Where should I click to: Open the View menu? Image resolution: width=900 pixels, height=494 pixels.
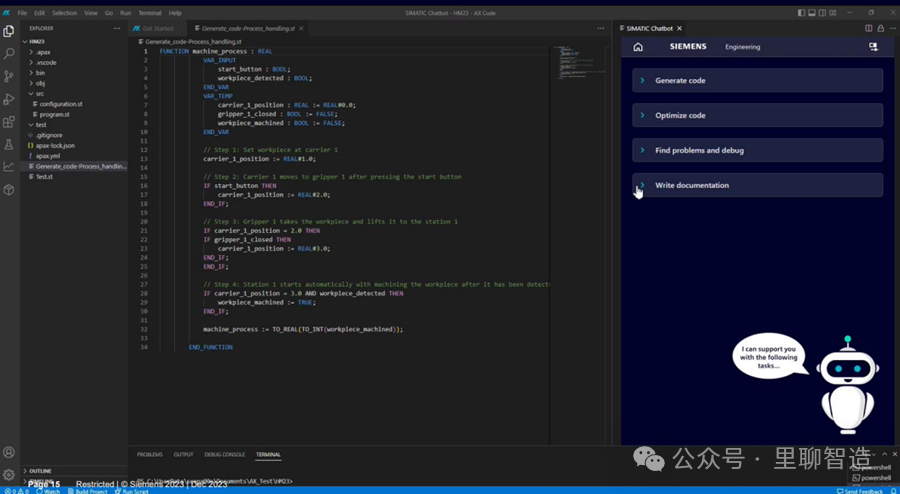point(91,13)
